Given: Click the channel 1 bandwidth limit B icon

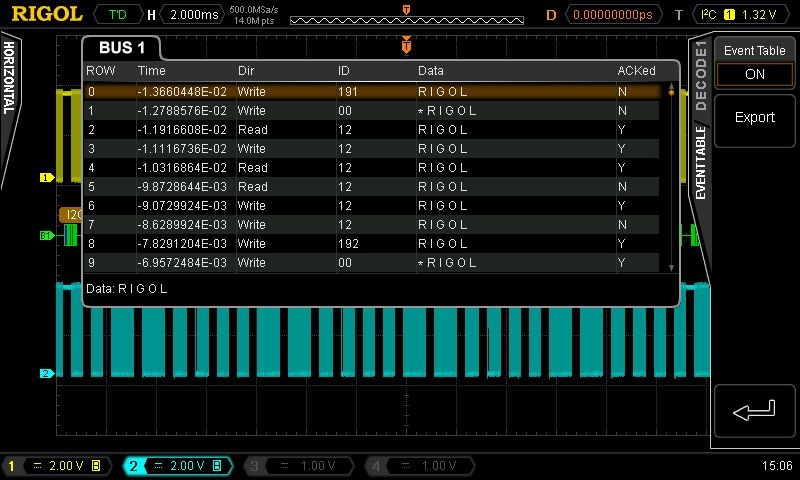Looking at the screenshot, I should [96, 465].
